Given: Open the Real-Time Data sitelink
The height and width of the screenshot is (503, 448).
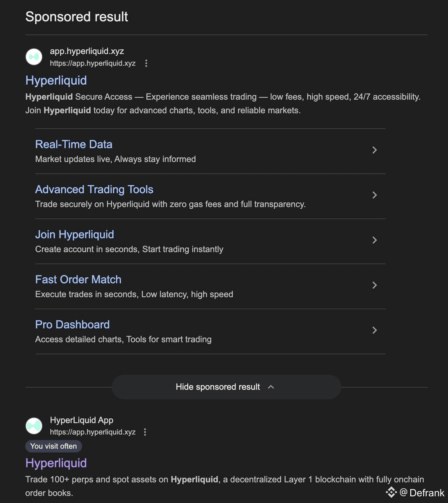Looking at the screenshot, I should (x=74, y=145).
